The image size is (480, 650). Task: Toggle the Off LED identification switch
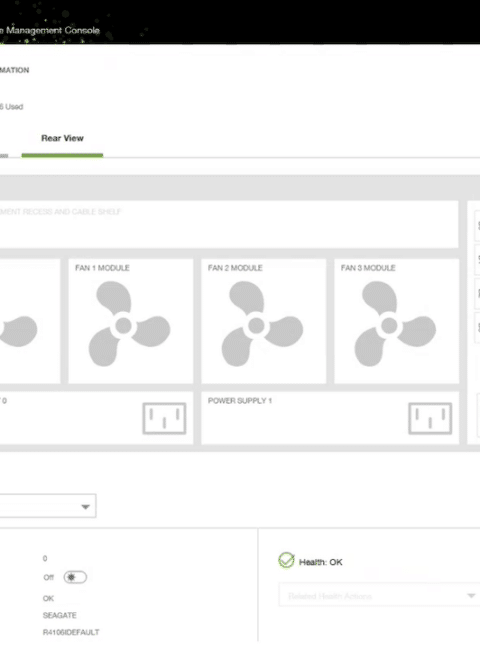[75, 577]
